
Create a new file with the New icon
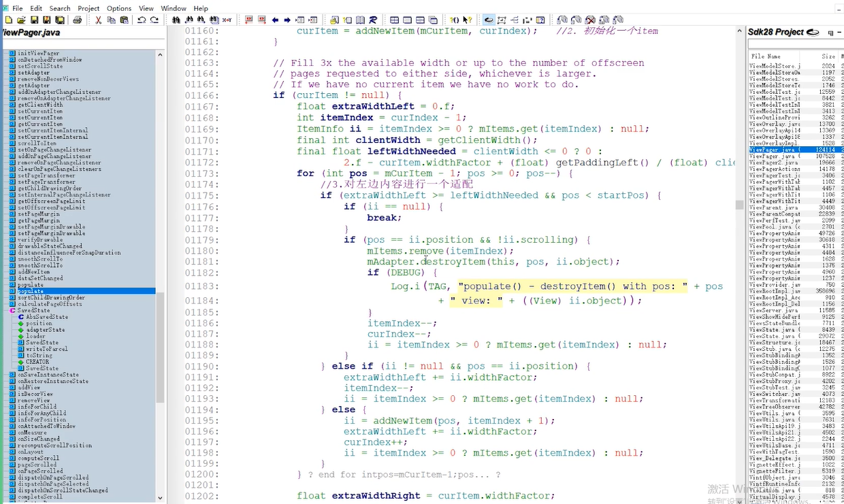pos(7,20)
